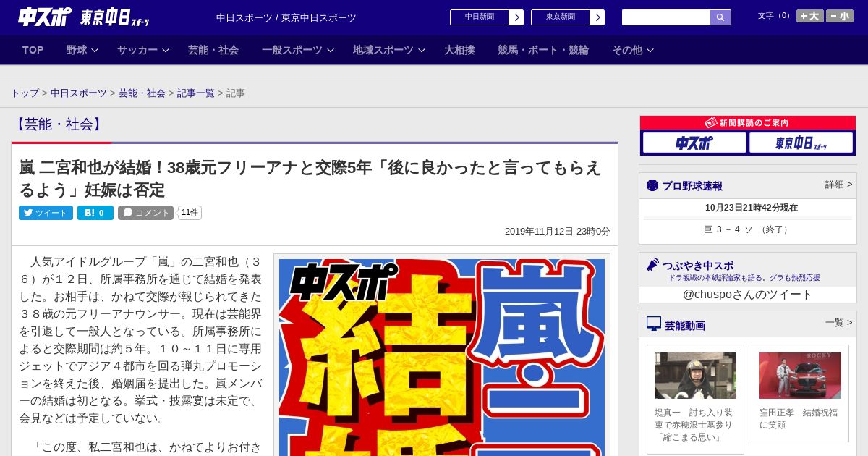
Task: Click 新聞購読のご案内 banner heading
Action: 747,123
